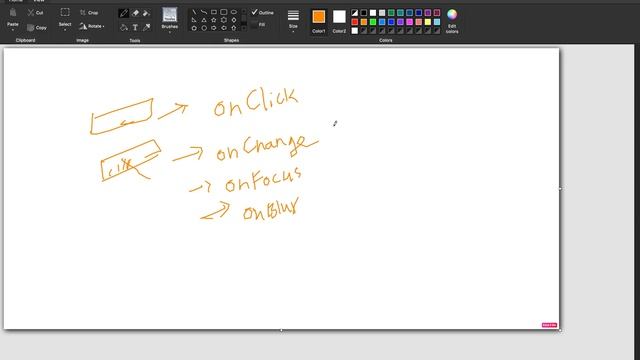Choose the right triangle shape

pos(194,20)
